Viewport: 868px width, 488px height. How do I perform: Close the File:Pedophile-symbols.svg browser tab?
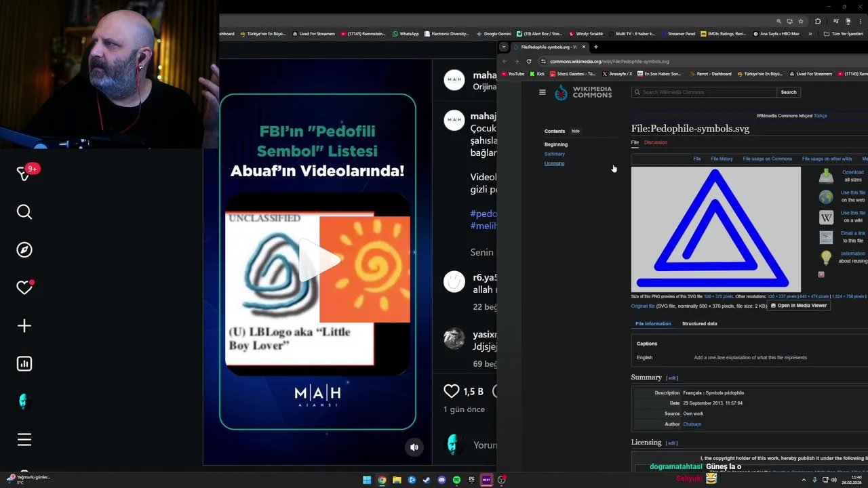coord(583,47)
